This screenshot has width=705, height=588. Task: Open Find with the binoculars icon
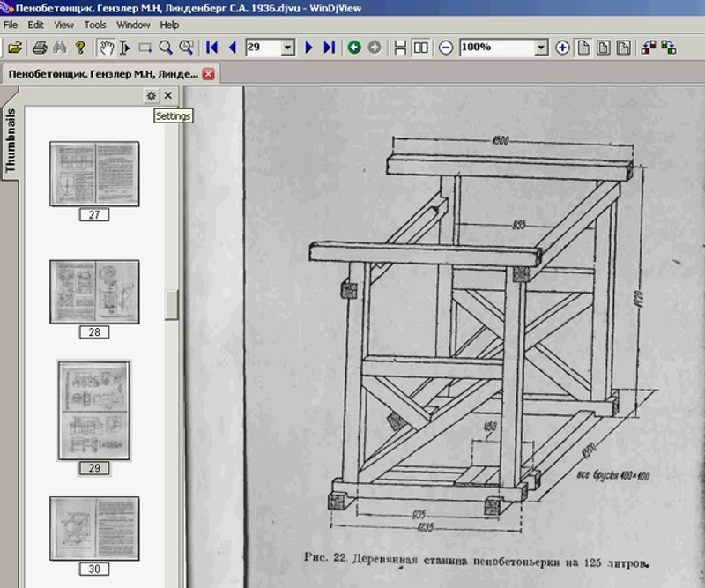(60, 48)
